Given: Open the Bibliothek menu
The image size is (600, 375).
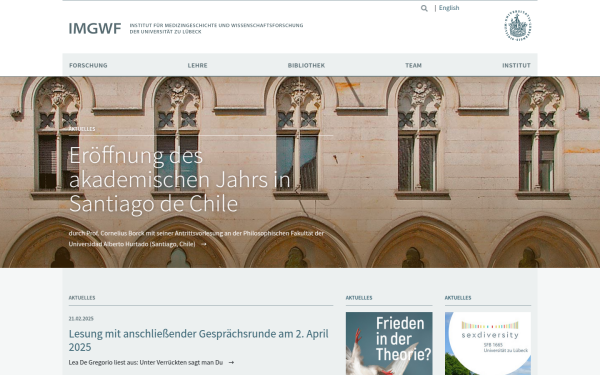Looking at the screenshot, I should tap(306, 65).
